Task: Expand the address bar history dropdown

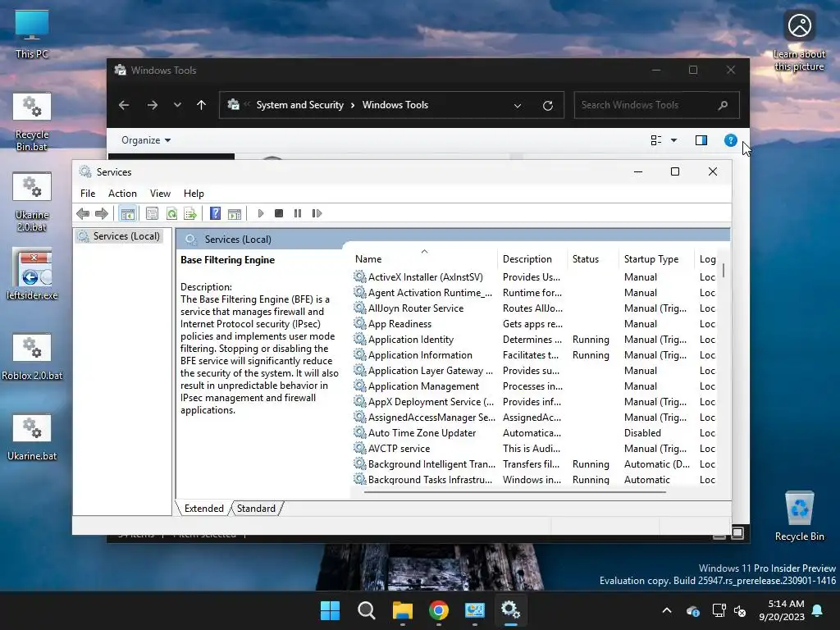Action: [518, 106]
